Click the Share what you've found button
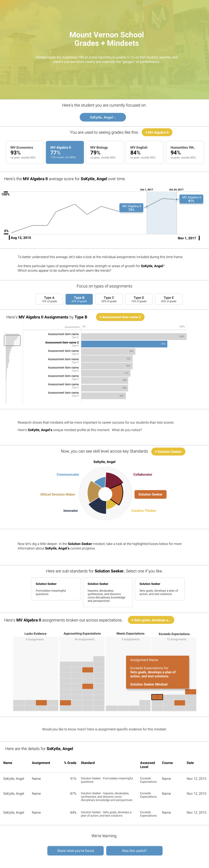 (x=75, y=851)
